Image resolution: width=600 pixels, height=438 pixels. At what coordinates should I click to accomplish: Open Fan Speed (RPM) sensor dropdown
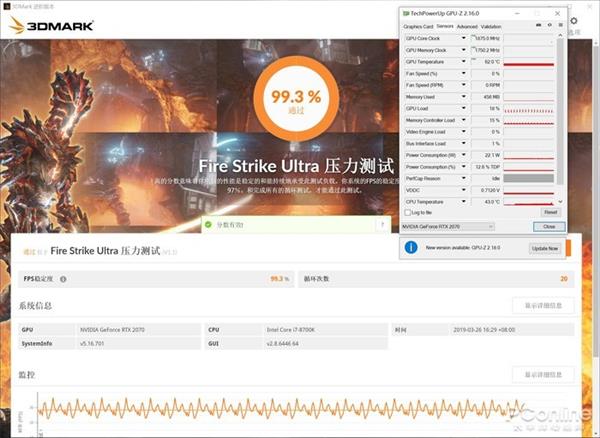point(463,85)
